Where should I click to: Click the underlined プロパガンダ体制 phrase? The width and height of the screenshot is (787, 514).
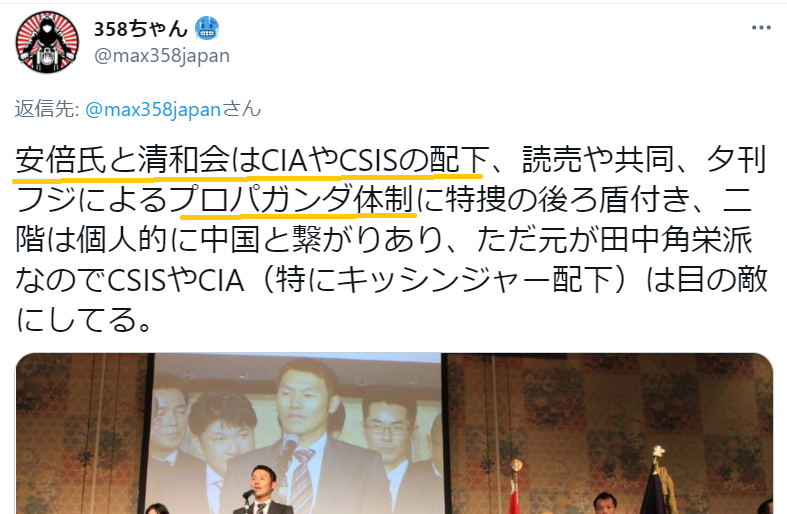tap(293, 200)
